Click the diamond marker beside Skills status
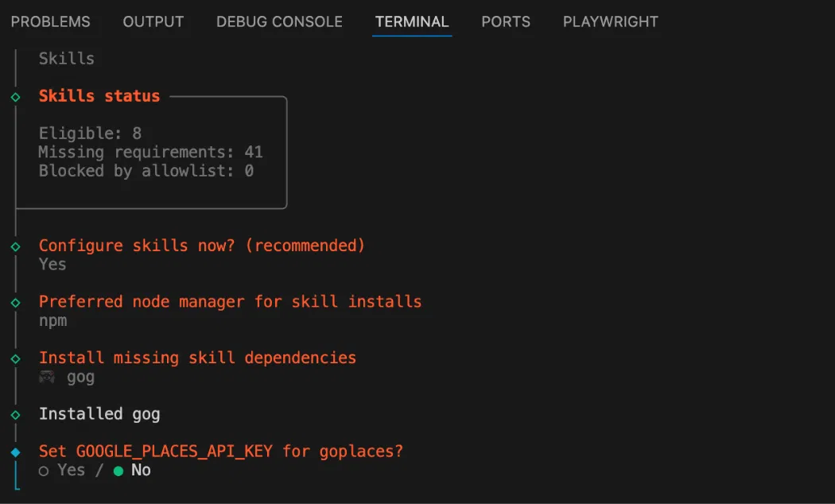The height and width of the screenshot is (504, 835). point(15,96)
